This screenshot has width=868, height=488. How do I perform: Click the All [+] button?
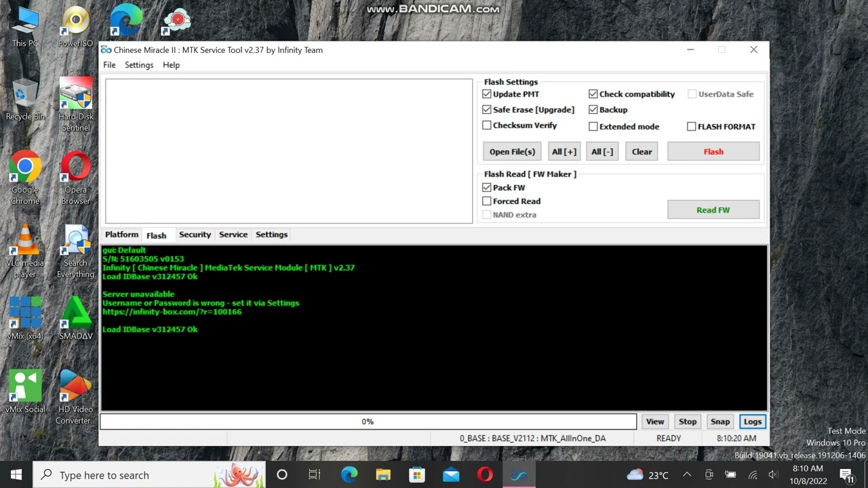tap(564, 152)
